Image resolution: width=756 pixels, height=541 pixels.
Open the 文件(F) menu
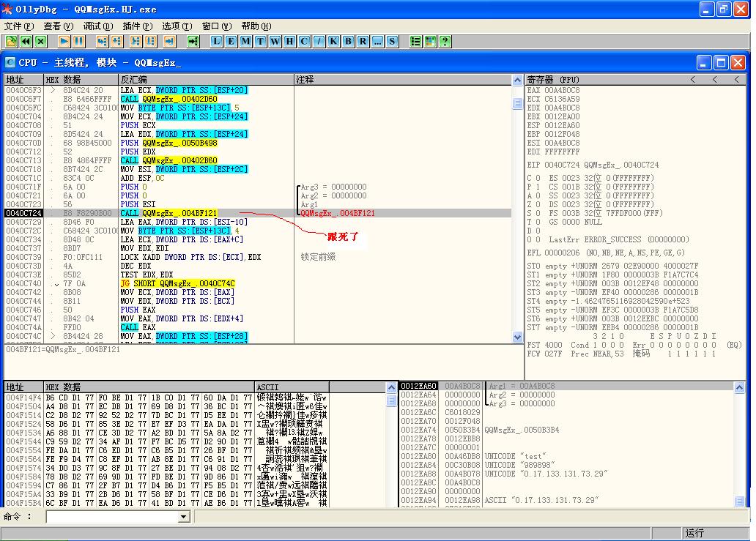coord(19,26)
